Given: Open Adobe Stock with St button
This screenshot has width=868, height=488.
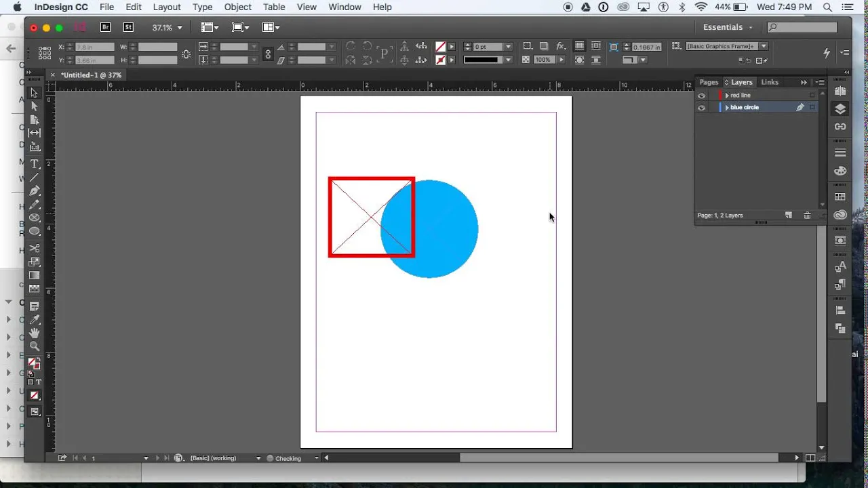Looking at the screenshot, I should tap(128, 27).
